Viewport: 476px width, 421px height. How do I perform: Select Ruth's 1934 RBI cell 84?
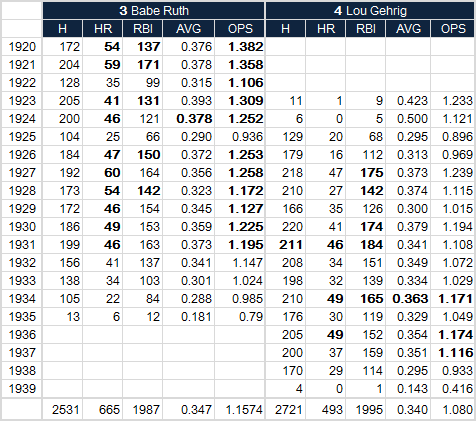pyautogui.click(x=143, y=299)
